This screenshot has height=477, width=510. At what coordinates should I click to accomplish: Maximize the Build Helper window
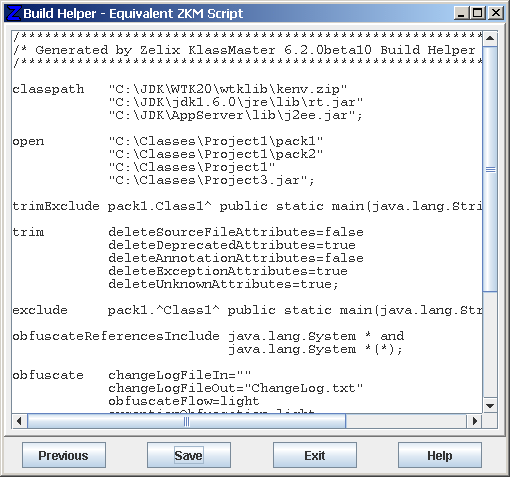pos(478,13)
